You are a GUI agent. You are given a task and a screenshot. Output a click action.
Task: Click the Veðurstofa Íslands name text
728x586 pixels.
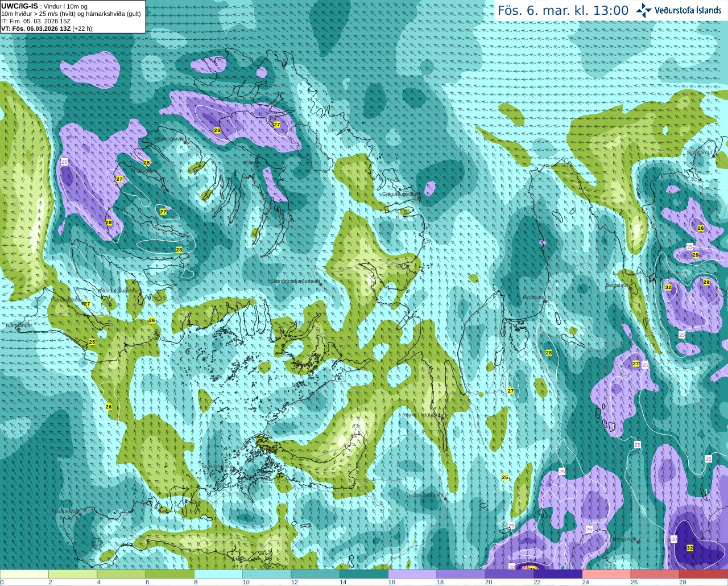(x=688, y=10)
